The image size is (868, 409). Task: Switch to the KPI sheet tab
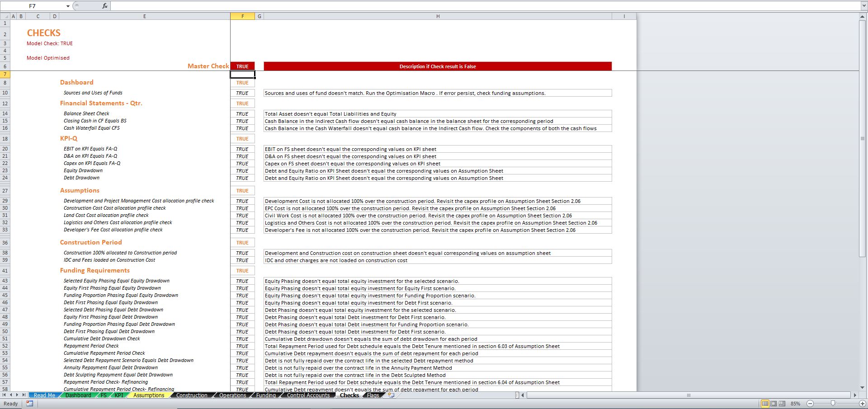coord(119,395)
